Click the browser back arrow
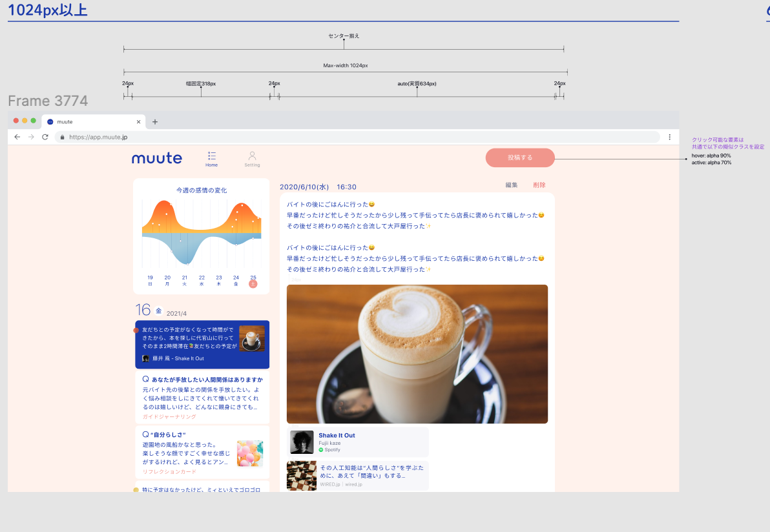The width and height of the screenshot is (770, 532). 17,137
